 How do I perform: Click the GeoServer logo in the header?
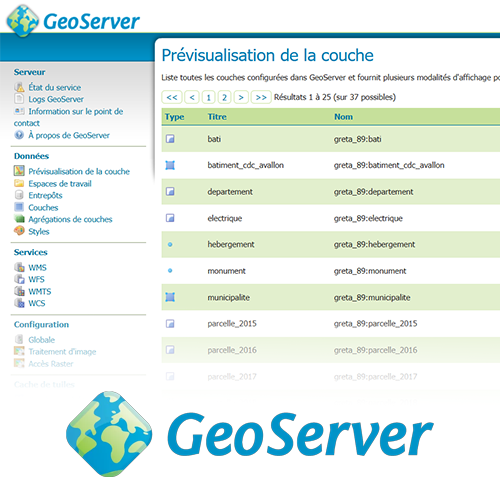73,21
